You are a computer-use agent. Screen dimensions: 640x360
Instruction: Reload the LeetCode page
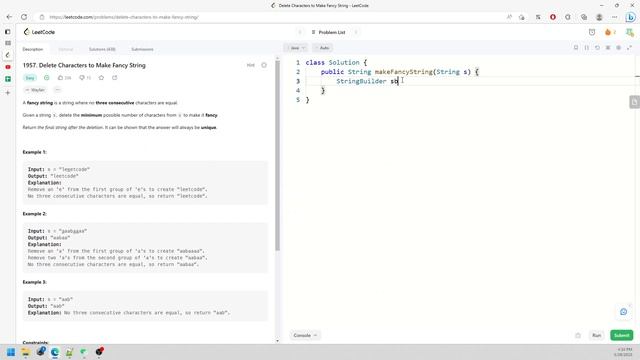click(24, 17)
